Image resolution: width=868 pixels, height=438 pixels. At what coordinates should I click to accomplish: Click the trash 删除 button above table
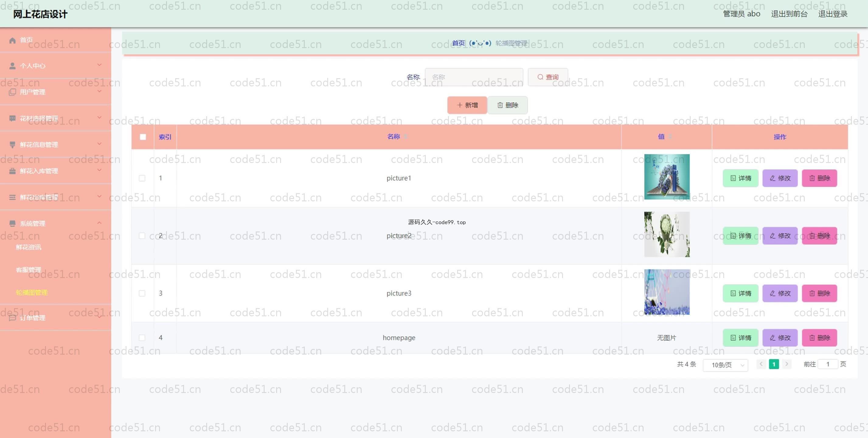(508, 105)
